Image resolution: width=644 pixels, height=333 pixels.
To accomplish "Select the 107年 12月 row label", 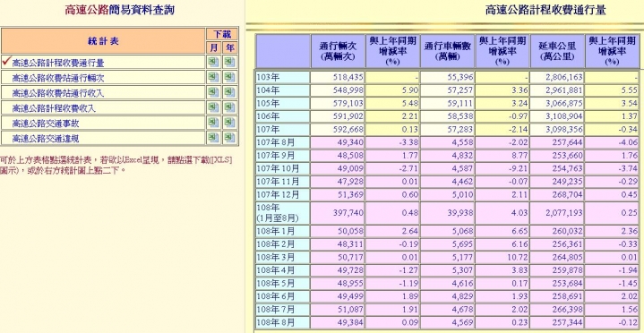I will 282,195.
